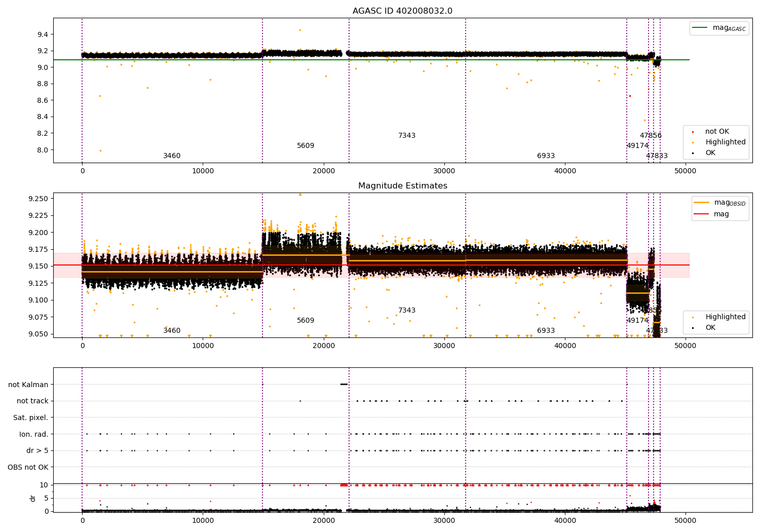Click the 'not OK' legend entry
Image resolution: width=760 pixels, height=532 pixels.
[x=716, y=132]
